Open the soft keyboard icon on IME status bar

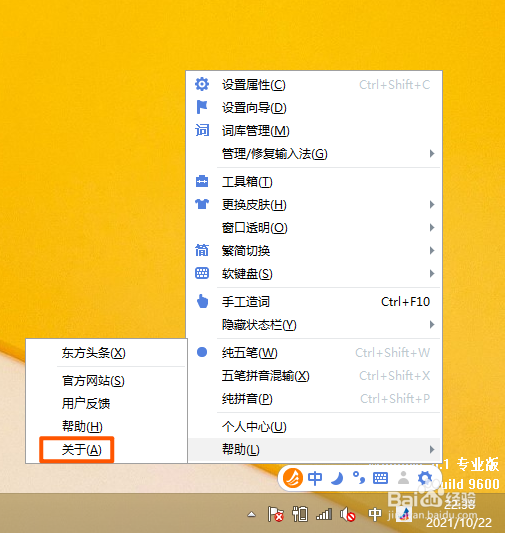point(380,478)
